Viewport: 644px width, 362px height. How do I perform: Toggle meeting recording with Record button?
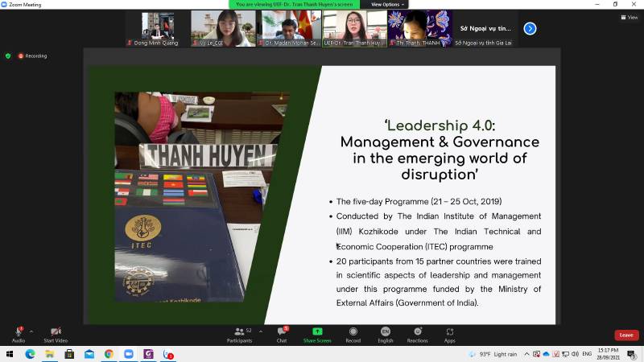[x=353, y=334]
